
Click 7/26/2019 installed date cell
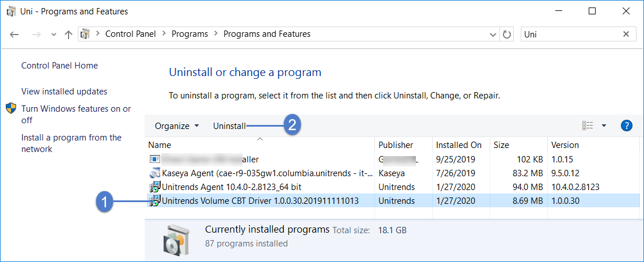pyautogui.click(x=456, y=173)
